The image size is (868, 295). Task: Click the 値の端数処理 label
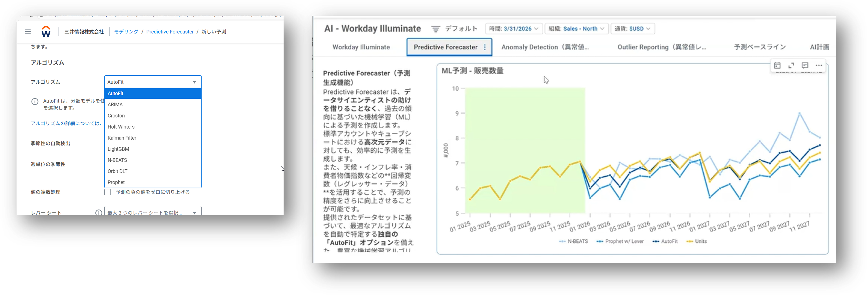pyautogui.click(x=46, y=192)
